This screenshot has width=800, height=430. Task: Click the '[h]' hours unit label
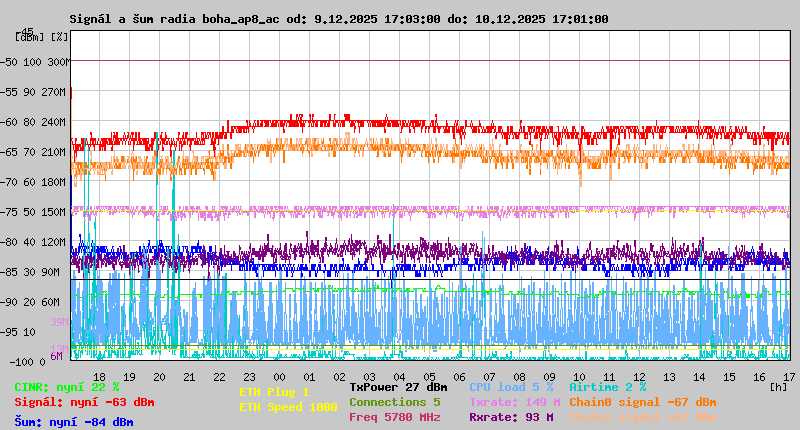pyautogui.click(x=779, y=387)
